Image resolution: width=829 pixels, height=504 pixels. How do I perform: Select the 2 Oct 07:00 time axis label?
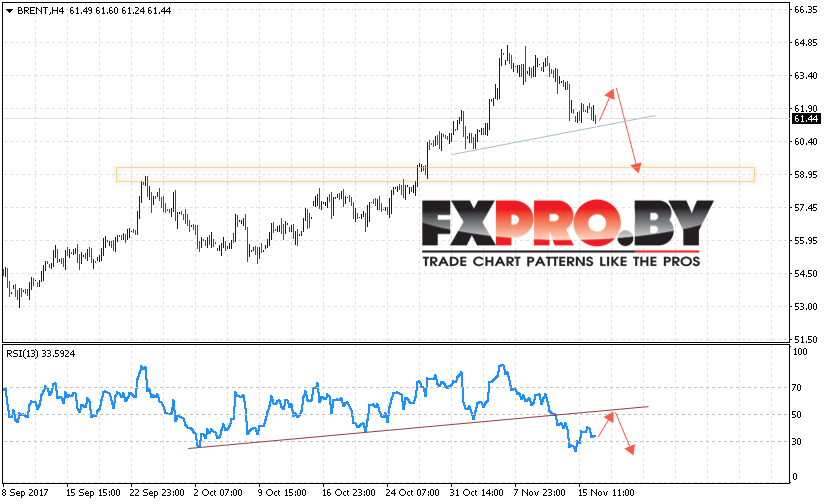tap(218, 493)
